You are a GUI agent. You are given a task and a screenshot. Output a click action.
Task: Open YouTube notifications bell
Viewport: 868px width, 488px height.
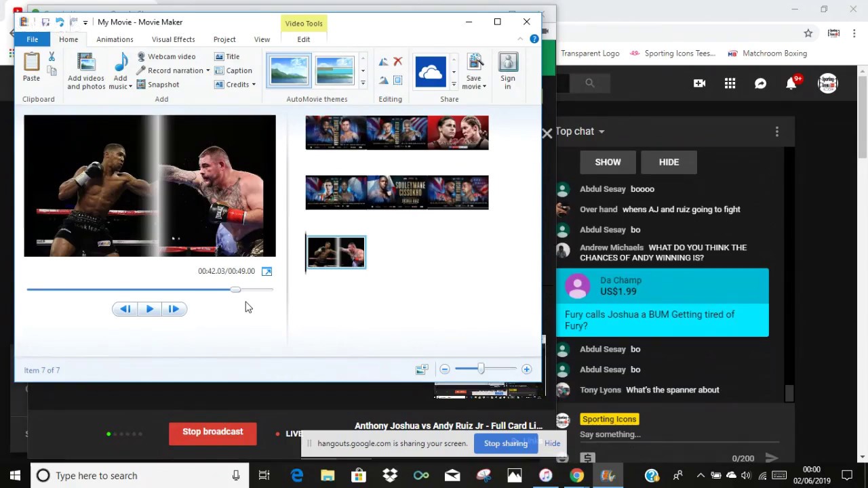[791, 83]
